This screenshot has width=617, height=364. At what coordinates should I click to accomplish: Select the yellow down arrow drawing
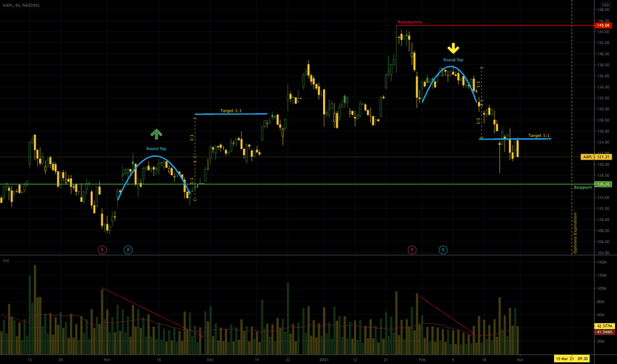pyautogui.click(x=453, y=48)
